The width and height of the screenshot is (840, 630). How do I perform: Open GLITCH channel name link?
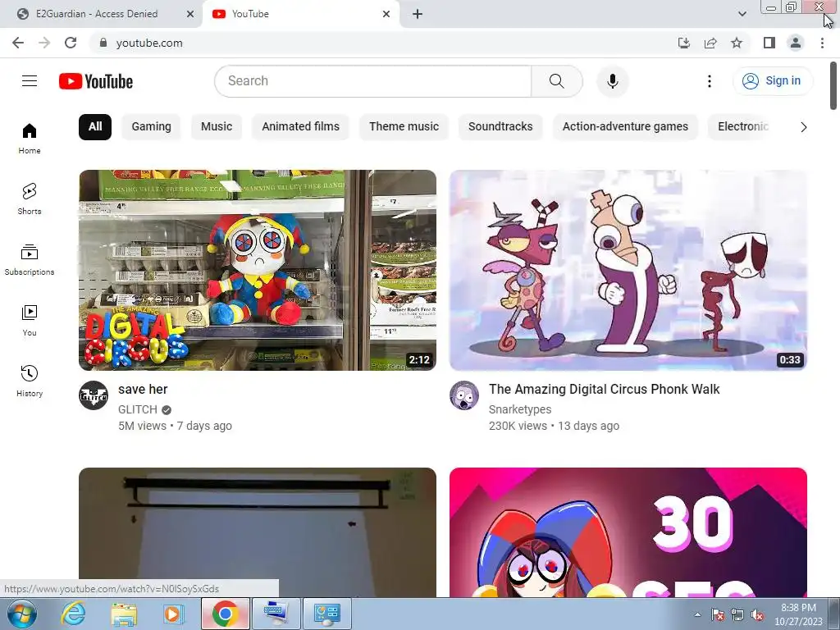pos(138,409)
